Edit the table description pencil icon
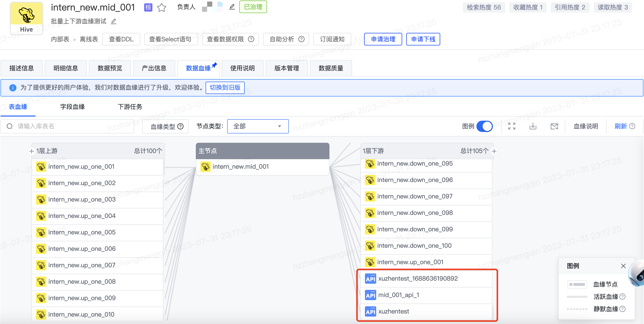This screenshot has height=324, width=644. click(114, 21)
